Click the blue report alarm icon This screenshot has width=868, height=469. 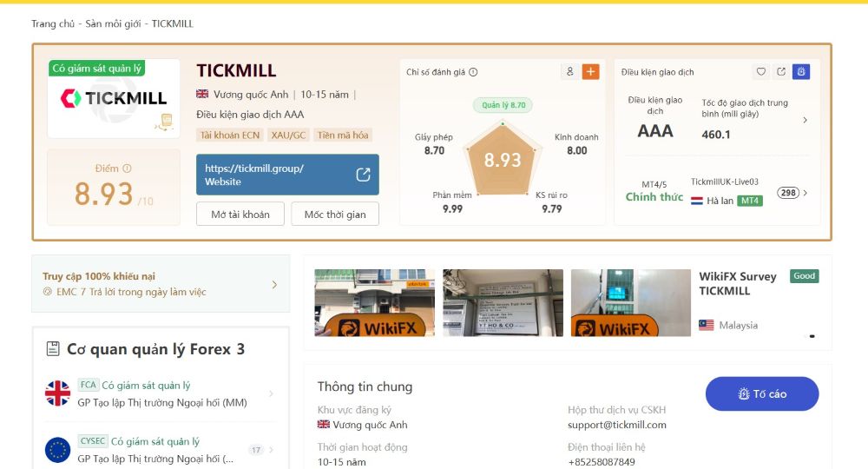coord(801,71)
